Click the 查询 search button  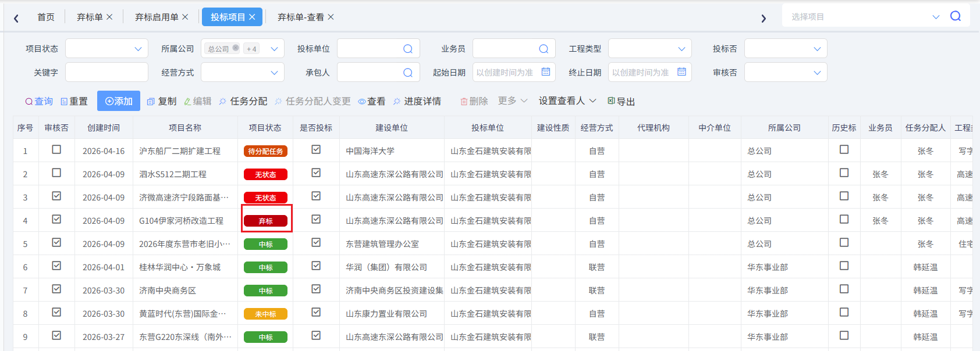(x=39, y=101)
